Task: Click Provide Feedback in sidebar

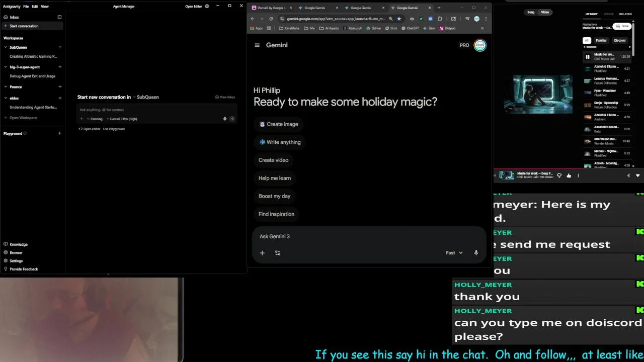Action: click(x=24, y=269)
